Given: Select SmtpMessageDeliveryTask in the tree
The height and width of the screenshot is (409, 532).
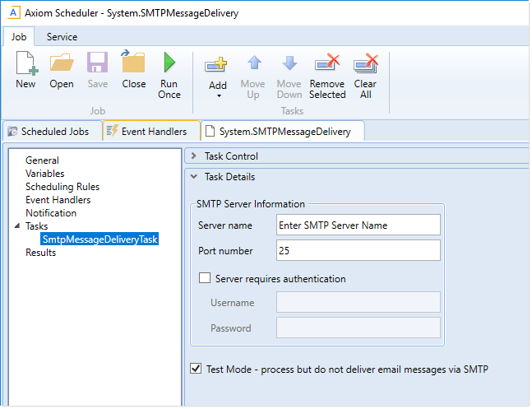Looking at the screenshot, I should 99,239.
